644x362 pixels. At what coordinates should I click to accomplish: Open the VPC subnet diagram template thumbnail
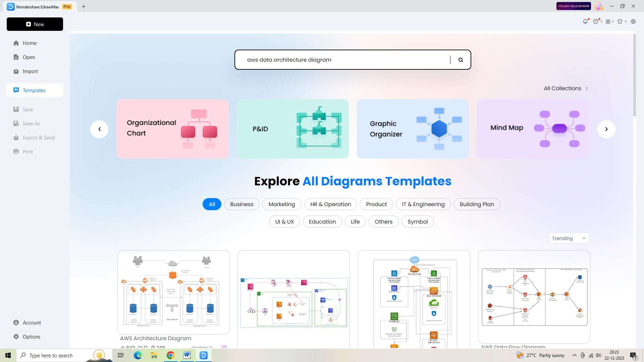click(414, 299)
